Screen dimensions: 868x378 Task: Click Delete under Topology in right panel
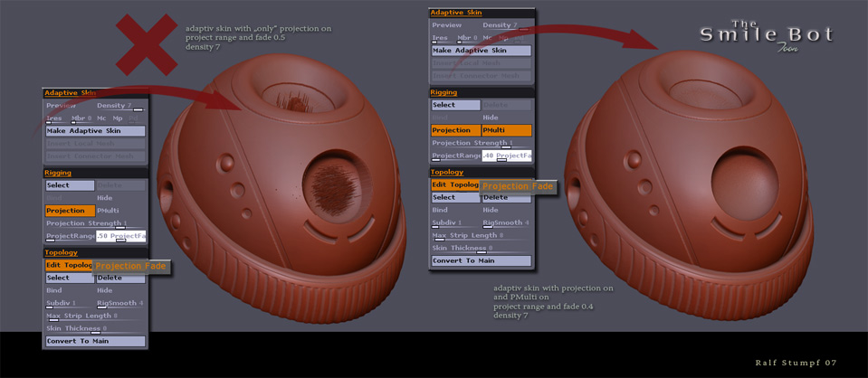point(506,197)
